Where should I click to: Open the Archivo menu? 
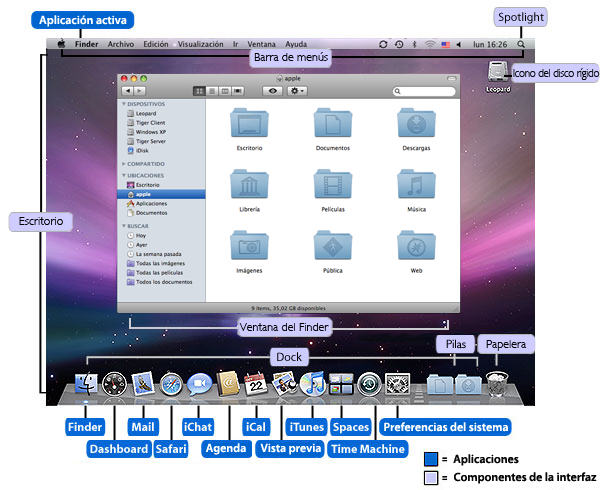tap(121, 44)
